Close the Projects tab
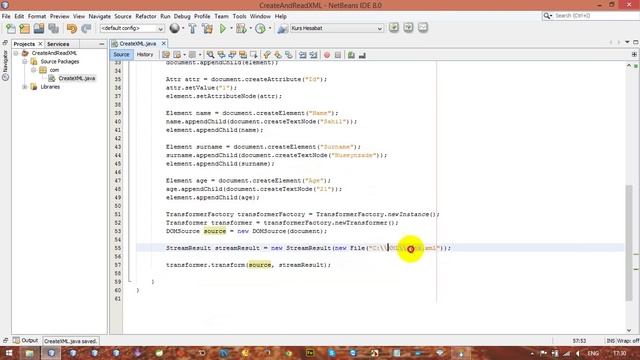The width and height of the screenshot is (640, 360). click(40, 44)
